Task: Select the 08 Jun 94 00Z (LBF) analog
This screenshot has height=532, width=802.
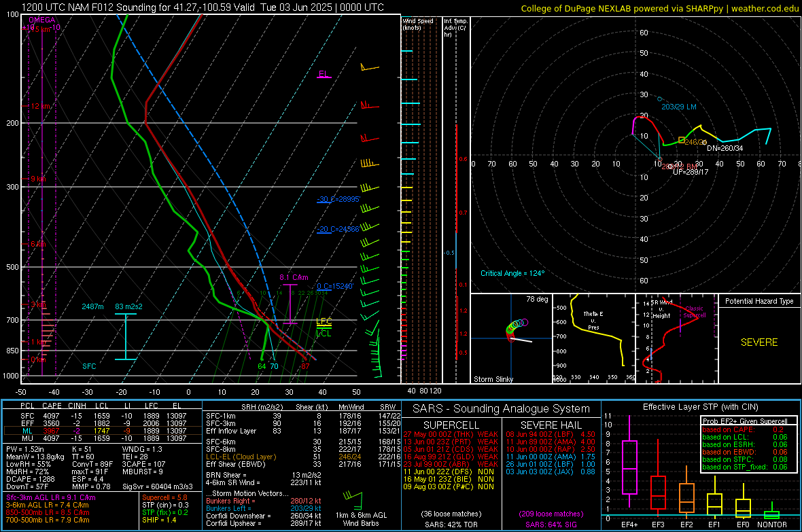Action: [x=551, y=434]
